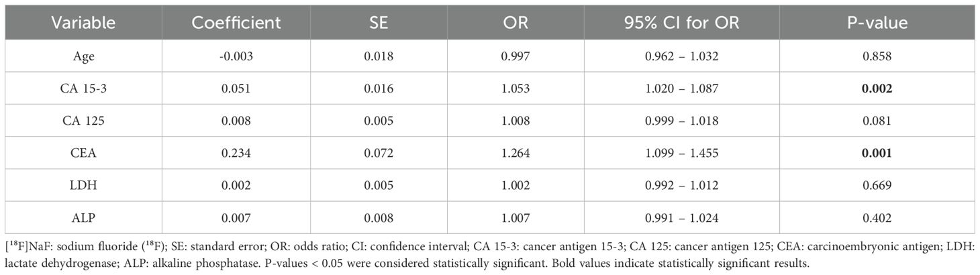980x275 pixels.
Task: Select the CA 125 row label
Action: click(x=84, y=121)
